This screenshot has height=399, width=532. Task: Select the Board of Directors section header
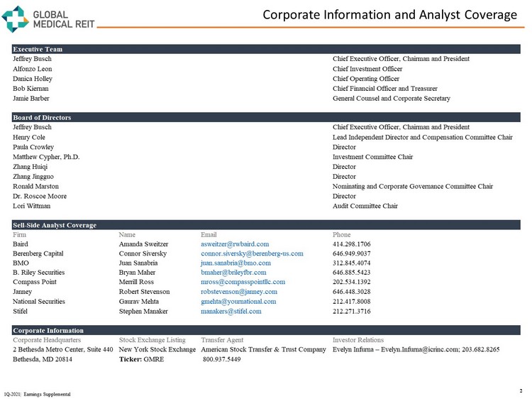(x=266, y=117)
